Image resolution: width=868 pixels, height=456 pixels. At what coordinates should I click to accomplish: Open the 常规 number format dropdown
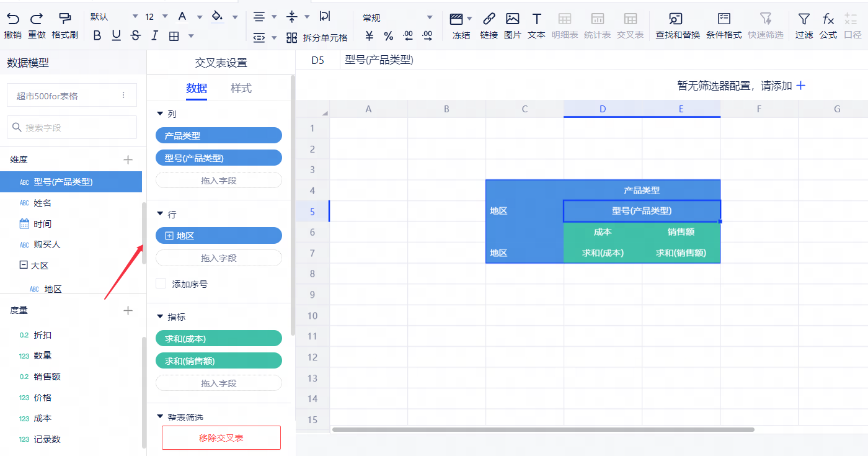[x=397, y=18]
